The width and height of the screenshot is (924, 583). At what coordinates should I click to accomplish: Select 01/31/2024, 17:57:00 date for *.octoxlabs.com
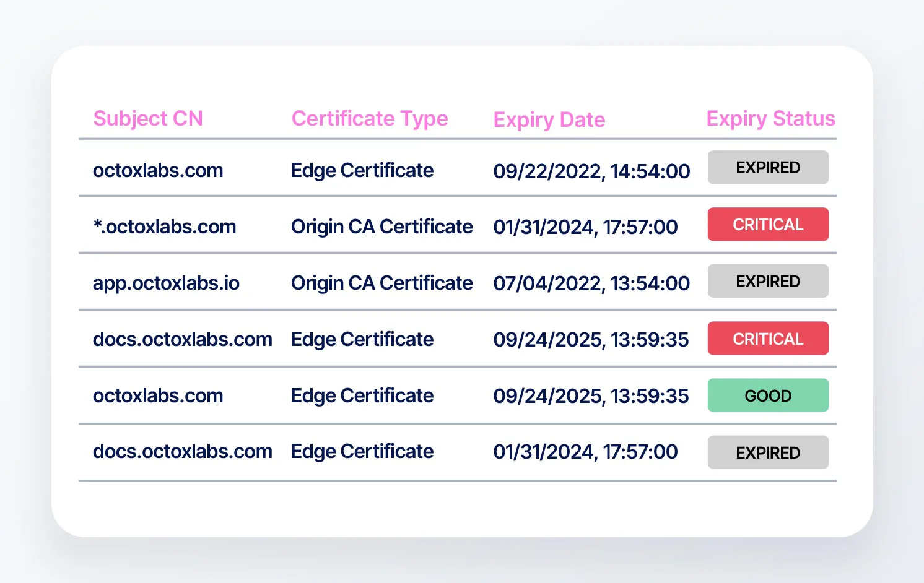tap(585, 227)
